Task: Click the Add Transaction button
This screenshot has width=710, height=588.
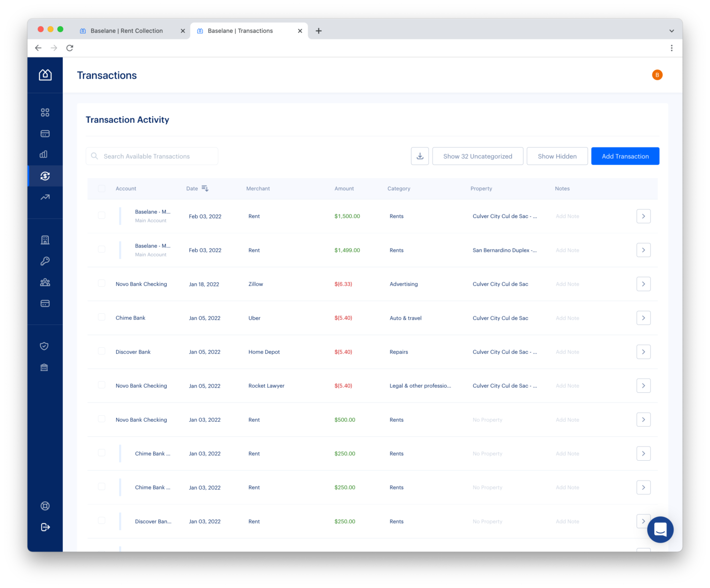Action: (625, 156)
